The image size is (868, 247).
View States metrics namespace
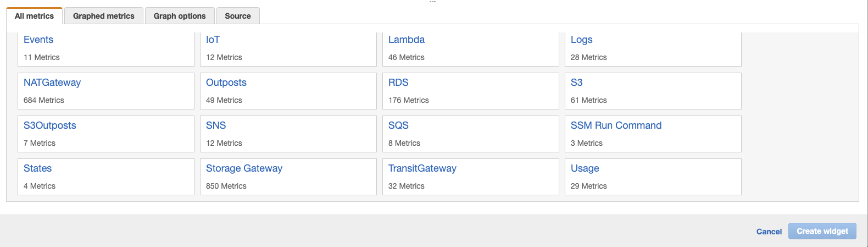click(x=38, y=168)
